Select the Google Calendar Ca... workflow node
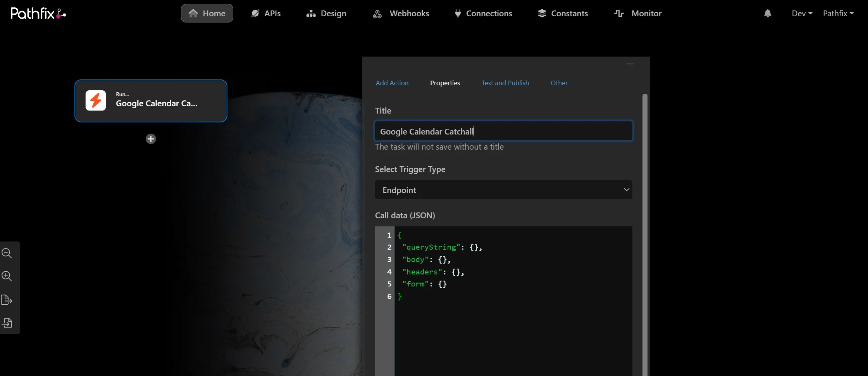Screen dimensions: 868x376 (x=151, y=101)
